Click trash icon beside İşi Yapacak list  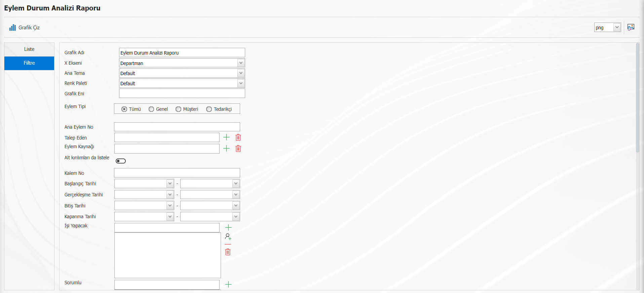[228, 252]
